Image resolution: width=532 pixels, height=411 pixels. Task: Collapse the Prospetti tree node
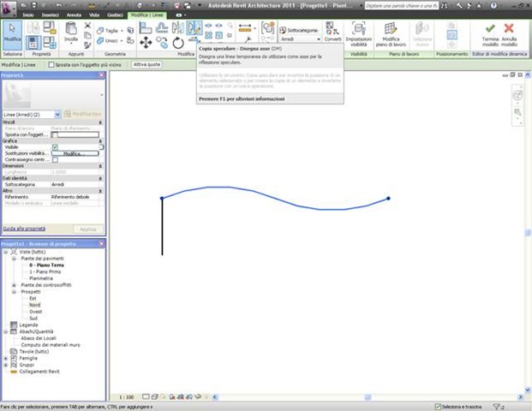(x=14, y=291)
